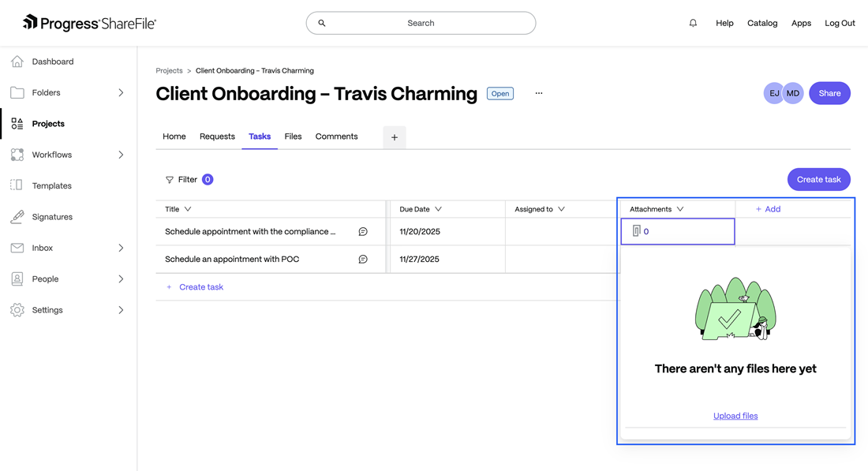
Task: Switch to the Files tab
Action: tap(293, 136)
